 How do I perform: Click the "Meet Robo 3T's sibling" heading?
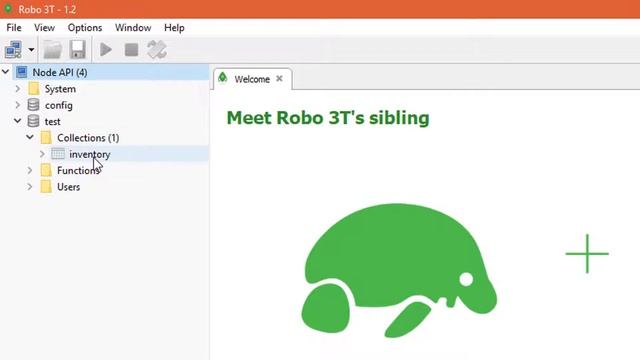[328, 118]
